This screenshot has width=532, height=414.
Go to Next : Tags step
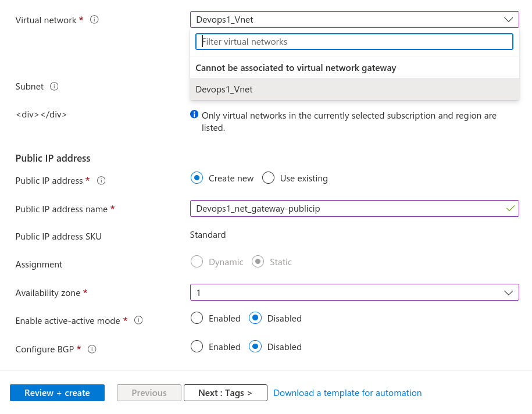(225, 393)
